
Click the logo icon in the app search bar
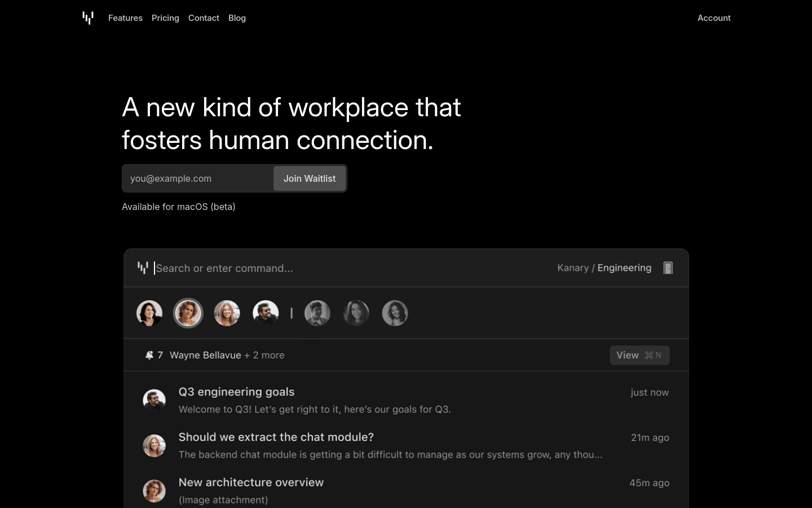click(143, 268)
